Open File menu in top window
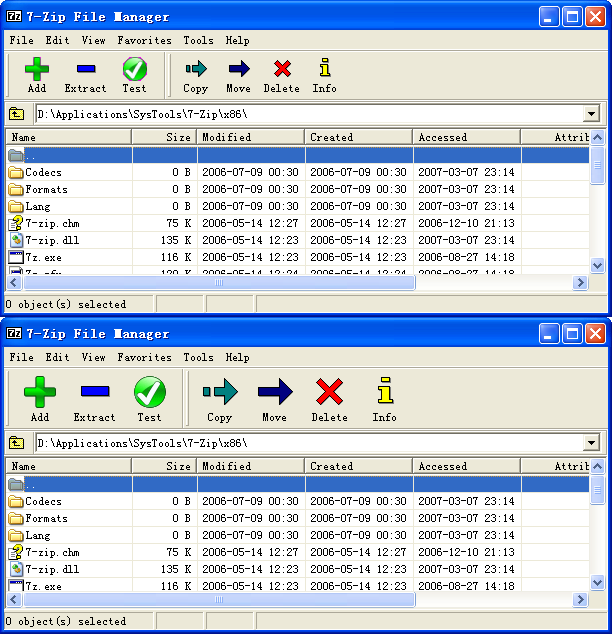This screenshot has height=634, width=612. pyautogui.click(x=21, y=40)
